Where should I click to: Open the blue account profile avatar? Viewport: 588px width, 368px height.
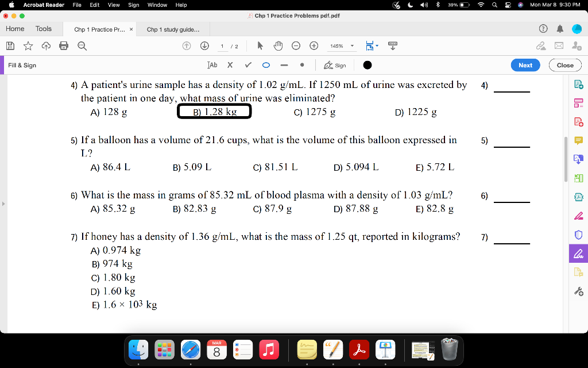577,29
